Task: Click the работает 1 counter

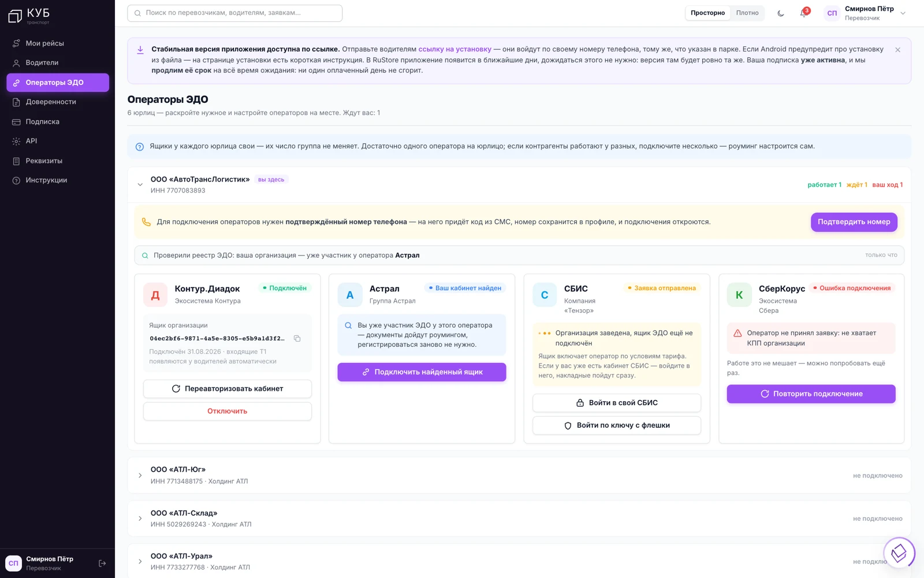Action: (825, 185)
